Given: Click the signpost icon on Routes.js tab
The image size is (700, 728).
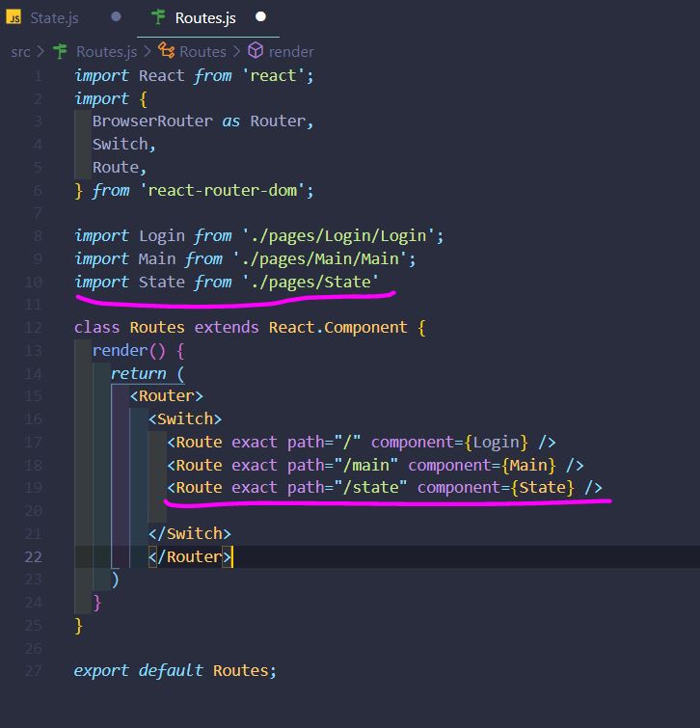Looking at the screenshot, I should tap(158, 17).
